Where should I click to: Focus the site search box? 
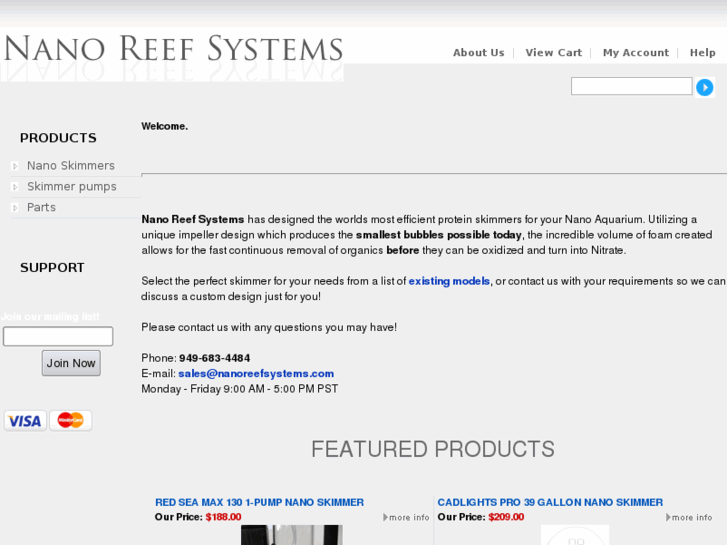click(631, 86)
